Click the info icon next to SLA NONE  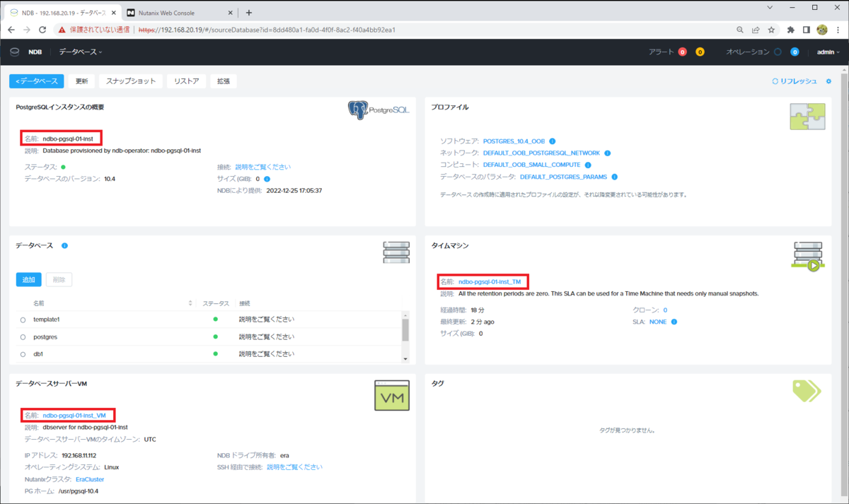pos(674,322)
